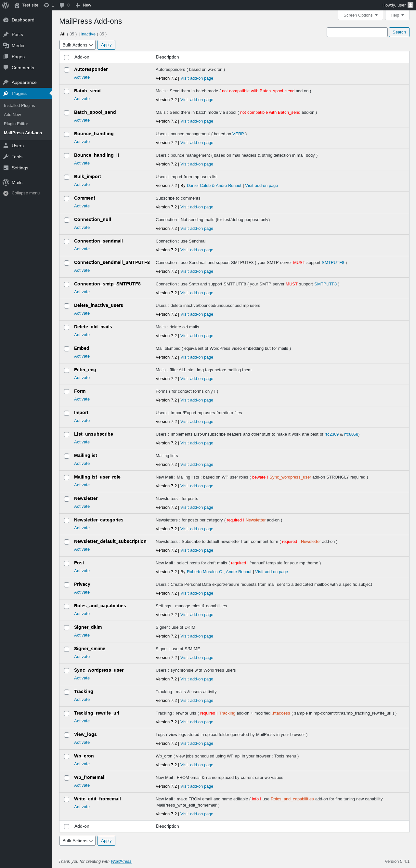Screen dimensions: 416x868
Task: Click Daniel Caleb & Andre Renaut author link
Action: click(x=214, y=186)
